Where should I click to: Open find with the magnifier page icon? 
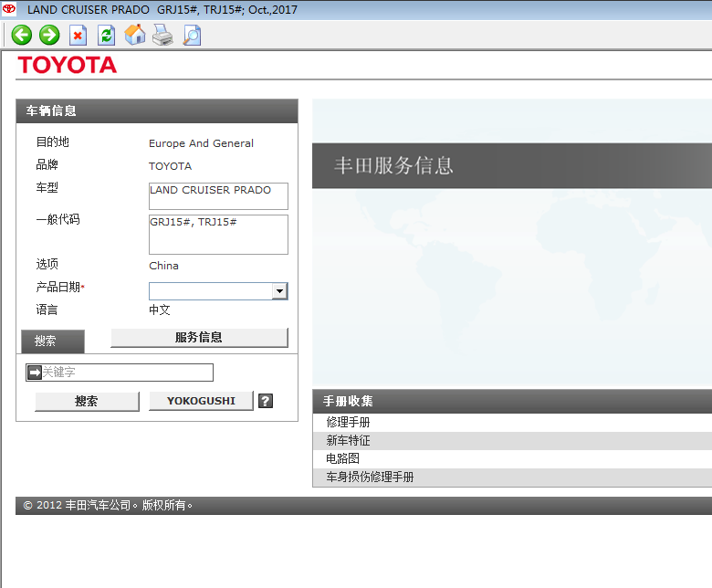click(x=192, y=35)
